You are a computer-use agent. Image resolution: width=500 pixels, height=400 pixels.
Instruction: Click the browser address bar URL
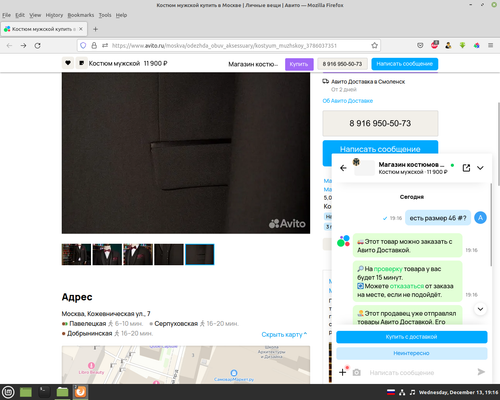(x=224, y=46)
